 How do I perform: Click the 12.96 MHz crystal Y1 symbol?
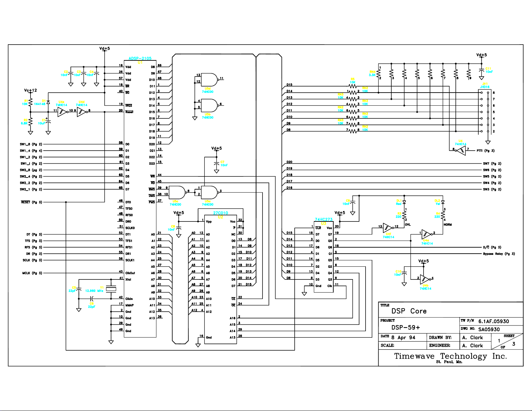[x=111, y=289]
